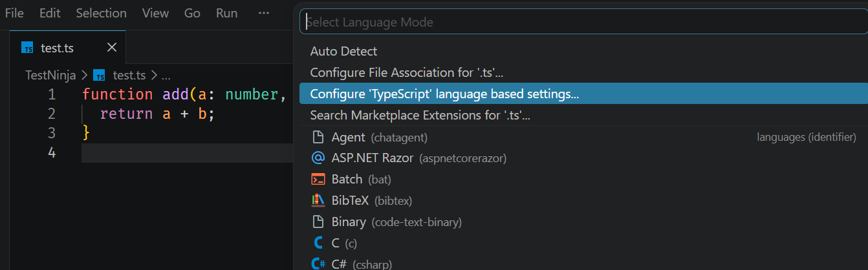868x270 pixels.
Task: Open the TestNinja breadcrumb folder
Action: 50,75
